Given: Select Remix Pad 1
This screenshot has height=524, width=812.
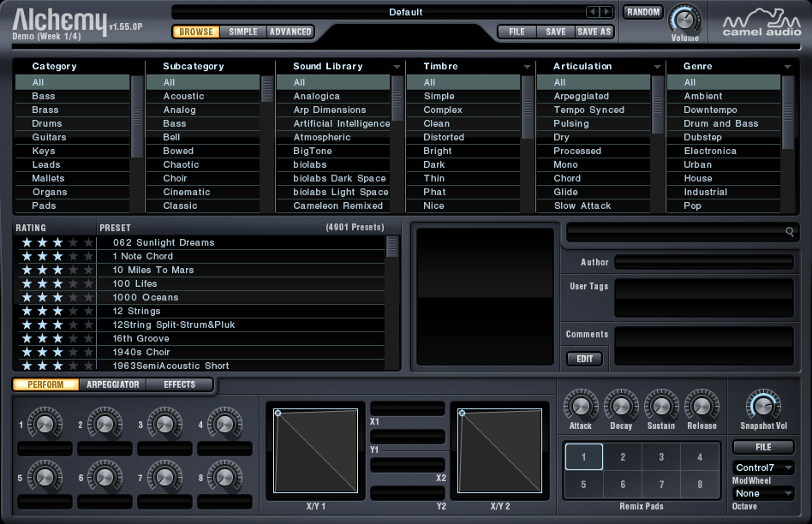Looking at the screenshot, I should [x=583, y=456].
